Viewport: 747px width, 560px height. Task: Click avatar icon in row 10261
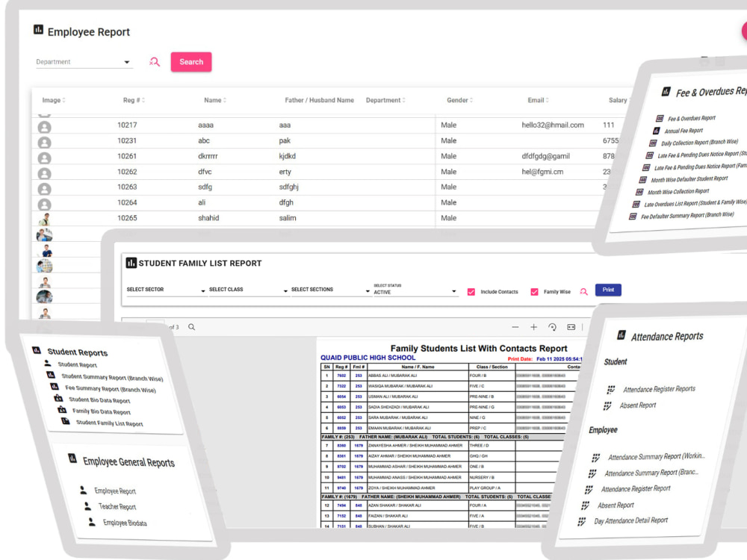pyautogui.click(x=44, y=158)
